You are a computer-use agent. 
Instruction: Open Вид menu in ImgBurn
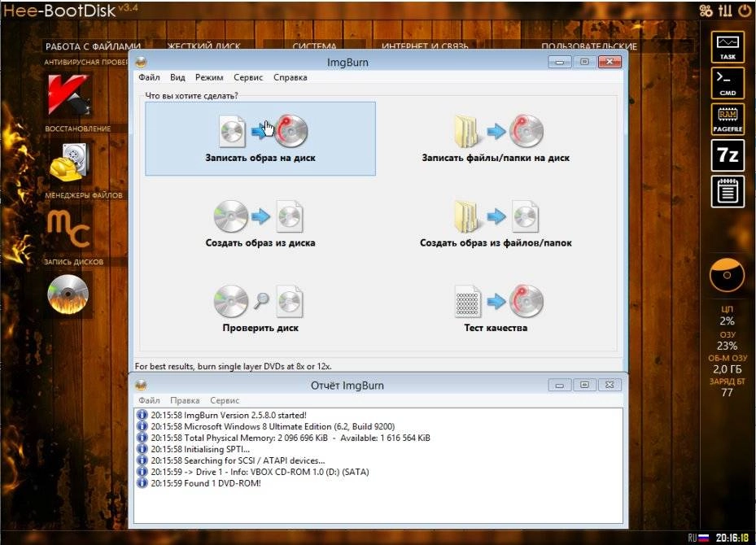(x=177, y=77)
